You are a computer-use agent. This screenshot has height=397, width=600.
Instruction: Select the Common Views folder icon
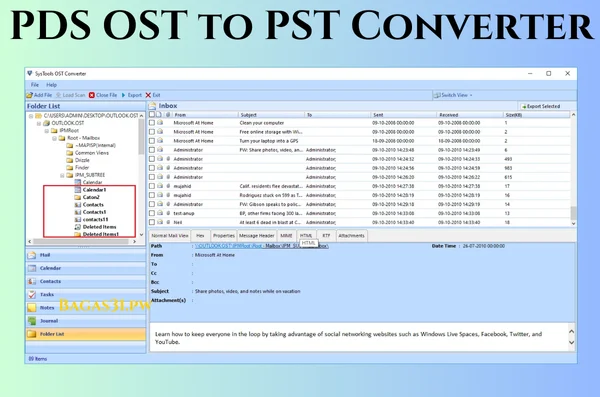(70, 153)
